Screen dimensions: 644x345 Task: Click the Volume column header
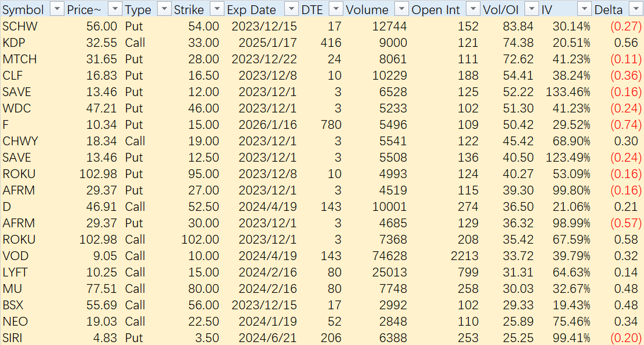click(x=367, y=9)
